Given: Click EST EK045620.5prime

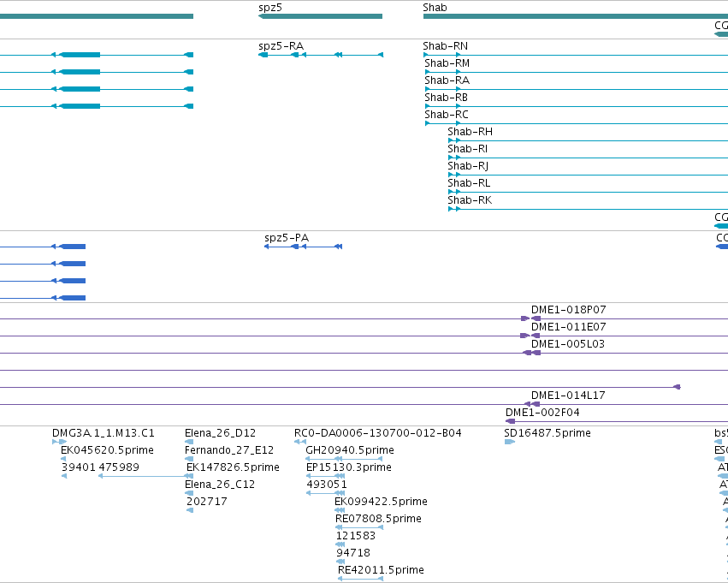Looking at the screenshot, I should 107,450.
